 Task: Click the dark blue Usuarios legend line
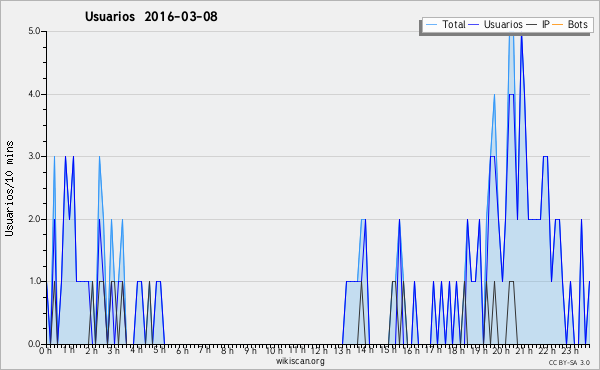pyautogui.click(x=474, y=25)
